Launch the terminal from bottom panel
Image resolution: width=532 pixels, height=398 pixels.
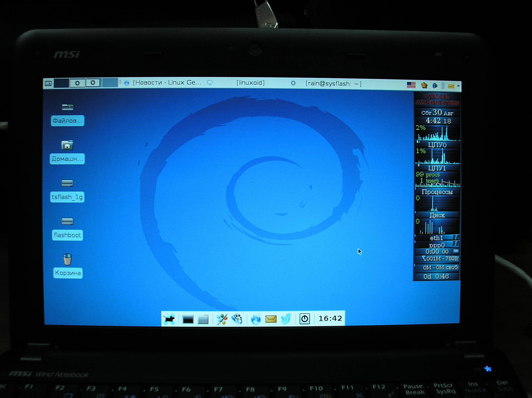pos(188,320)
